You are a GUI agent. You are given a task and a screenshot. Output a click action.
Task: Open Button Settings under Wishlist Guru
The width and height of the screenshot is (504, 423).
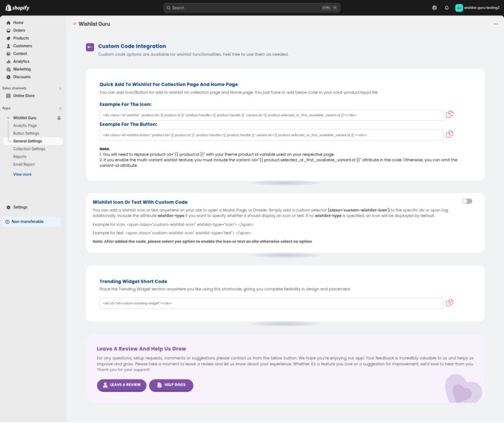coord(26,133)
